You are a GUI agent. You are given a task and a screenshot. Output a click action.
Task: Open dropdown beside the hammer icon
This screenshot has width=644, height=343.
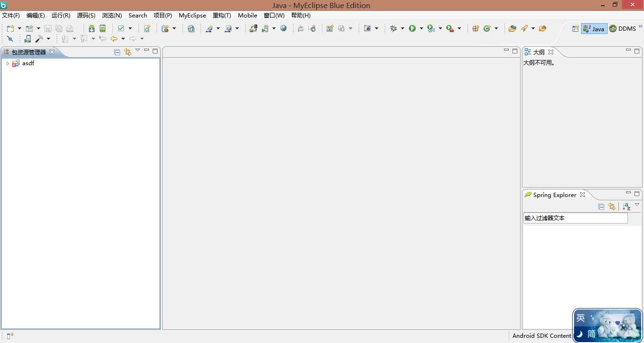pyautogui.click(x=48, y=39)
